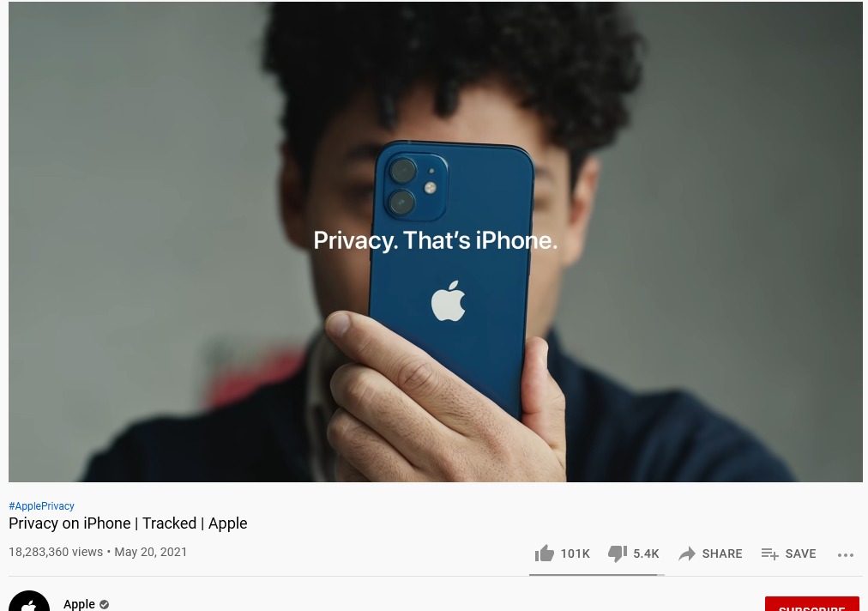Click the SHARE text label
The height and width of the screenshot is (611, 868).
coord(722,554)
